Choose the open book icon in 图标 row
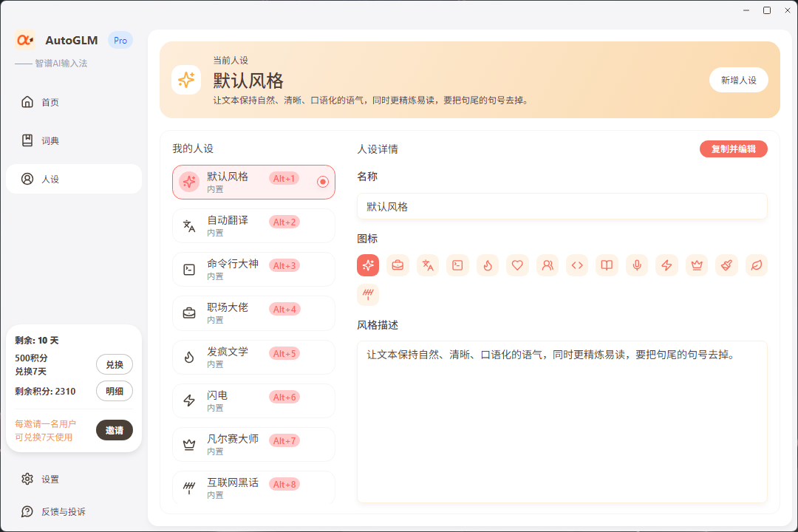 pos(607,265)
